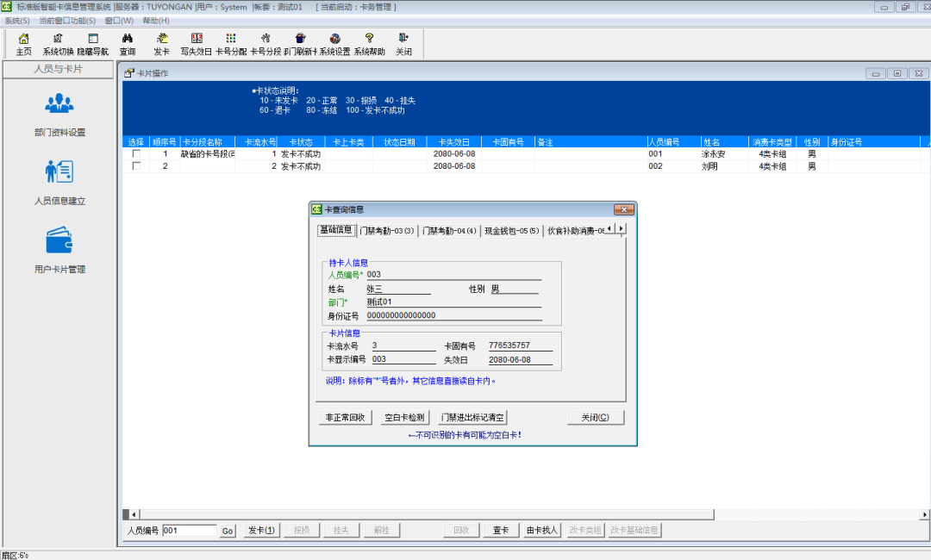Screen dimensions: 931x560
Task: Open the 系统(S) menu
Action: coord(17,20)
